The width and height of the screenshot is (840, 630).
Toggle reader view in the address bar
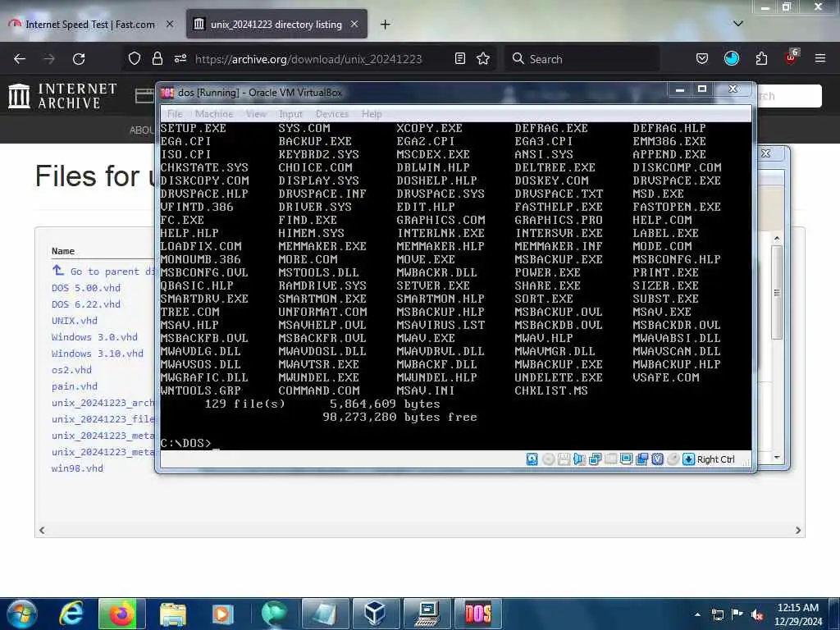click(459, 59)
